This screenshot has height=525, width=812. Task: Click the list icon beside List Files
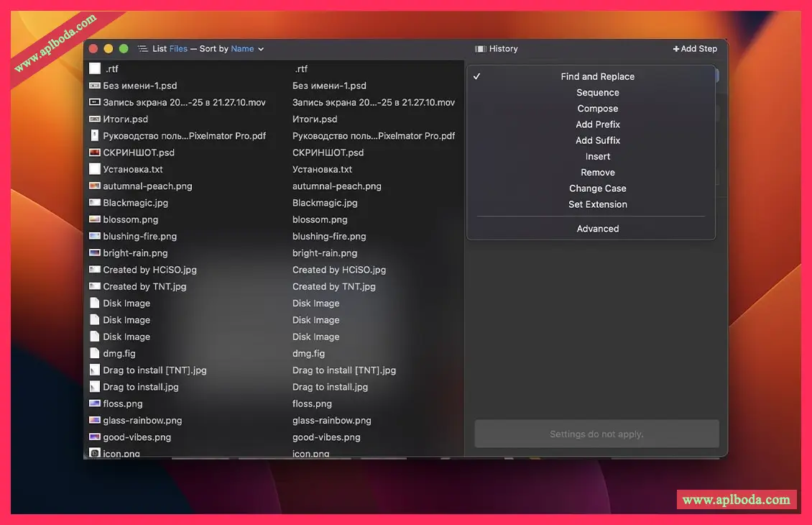coord(142,49)
